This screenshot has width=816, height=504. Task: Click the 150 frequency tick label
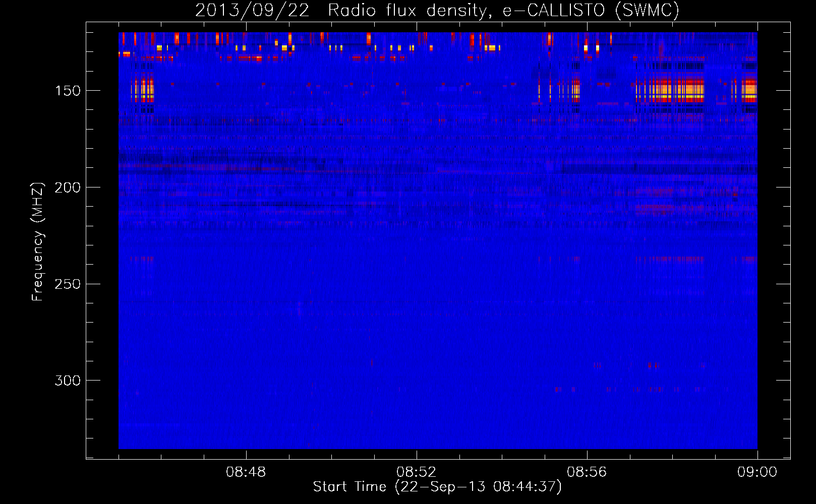pyautogui.click(x=68, y=91)
